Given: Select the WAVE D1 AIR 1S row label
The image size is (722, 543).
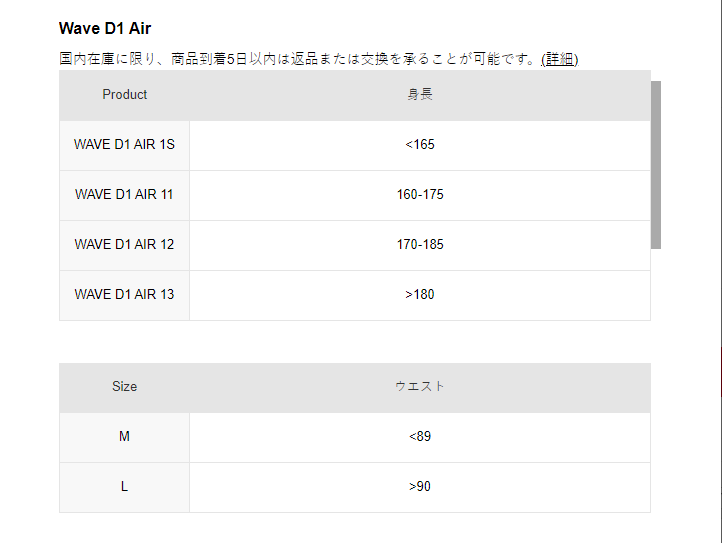Looking at the screenshot, I should point(124,145).
